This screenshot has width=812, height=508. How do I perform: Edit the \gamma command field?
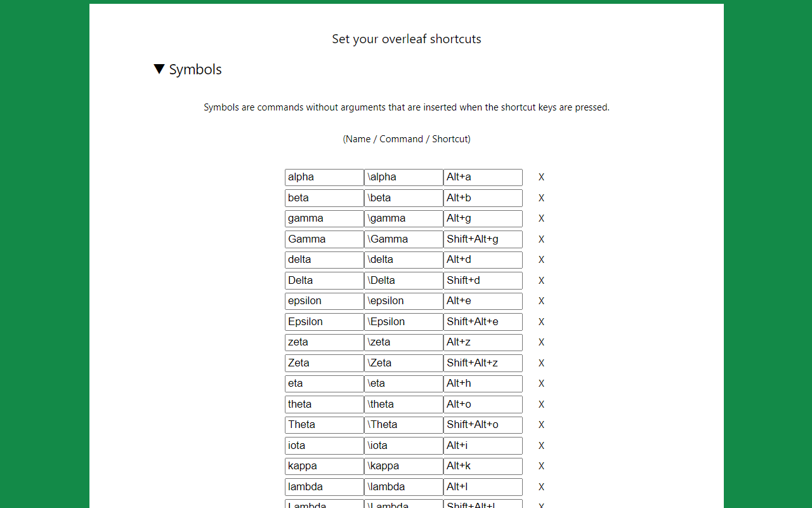403,218
